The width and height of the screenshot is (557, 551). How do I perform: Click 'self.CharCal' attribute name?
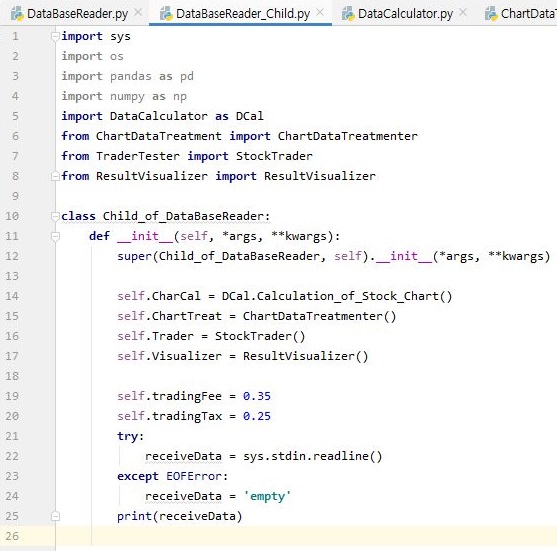click(x=159, y=296)
